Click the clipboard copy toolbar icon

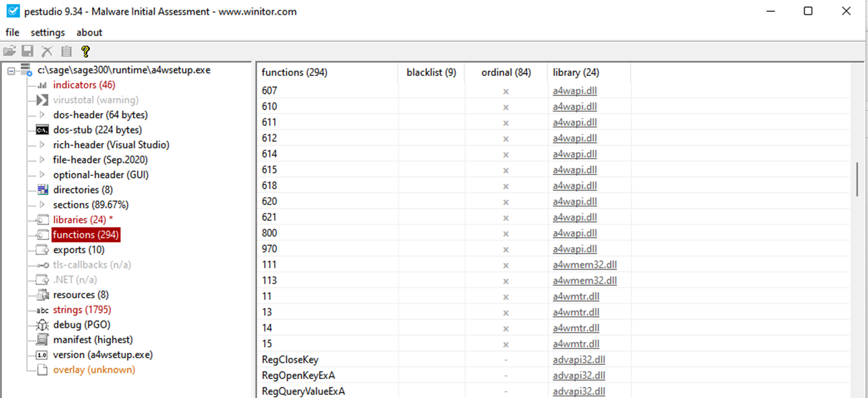pos(66,51)
